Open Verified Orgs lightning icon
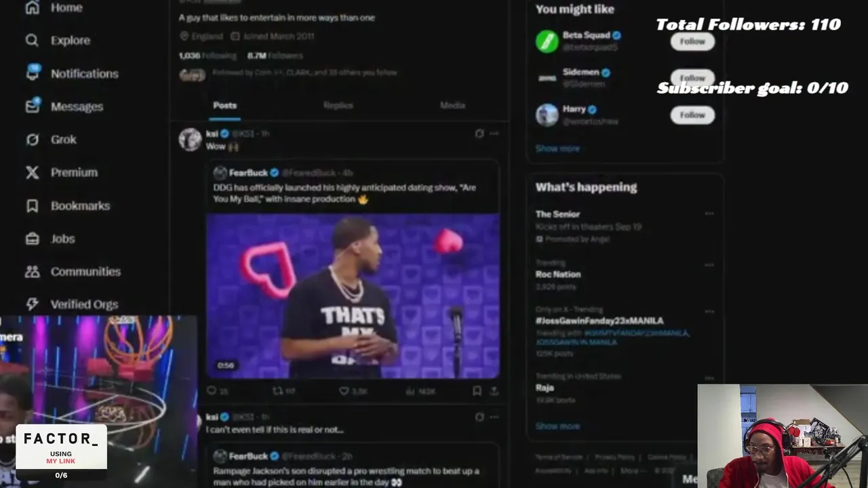868x488 pixels. [32, 304]
